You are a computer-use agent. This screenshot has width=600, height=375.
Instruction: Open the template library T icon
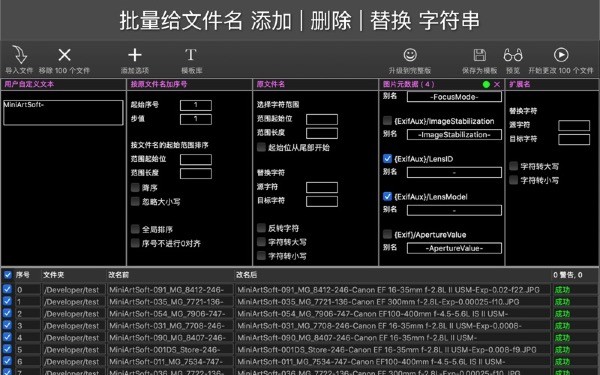191,55
